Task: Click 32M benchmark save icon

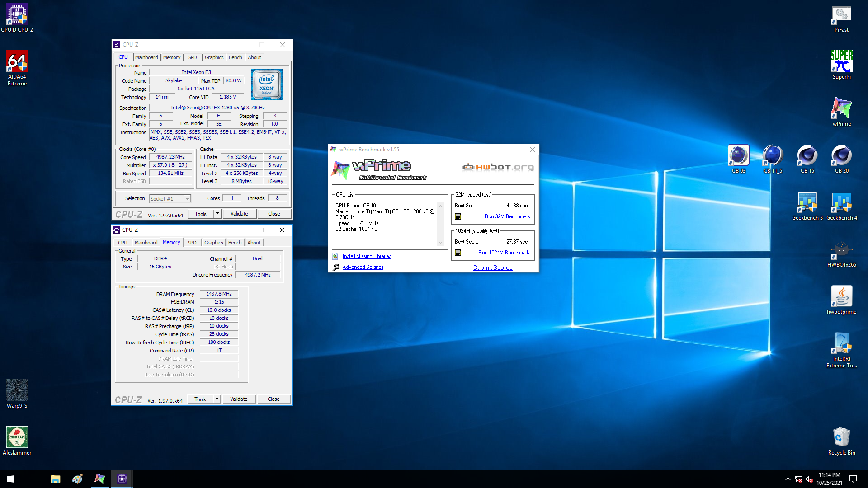Action: coord(458,216)
